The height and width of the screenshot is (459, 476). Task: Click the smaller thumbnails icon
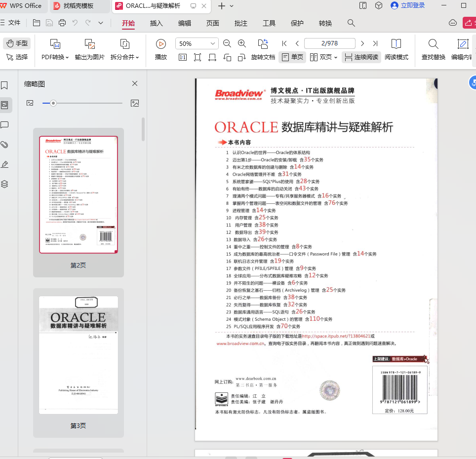[x=30, y=103]
